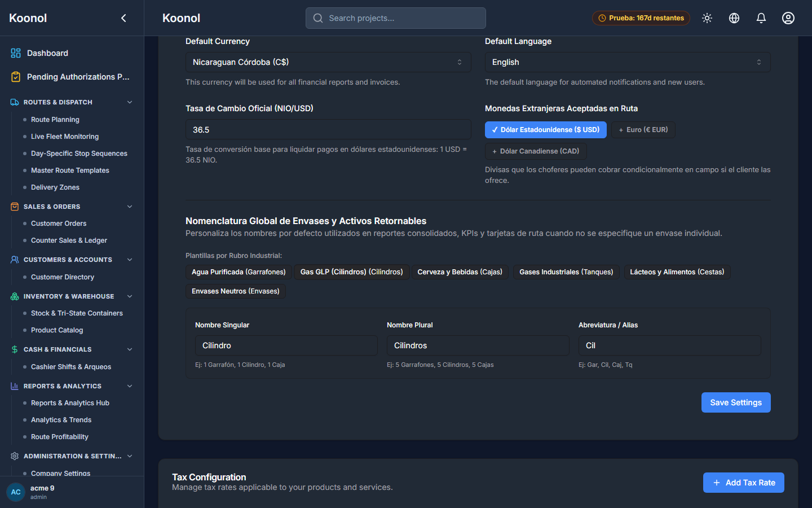The width and height of the screenshot is (812, 508).
Task: Toggle light theme with the sun icon
Action: pyautogui.click(x=707, y=18)
